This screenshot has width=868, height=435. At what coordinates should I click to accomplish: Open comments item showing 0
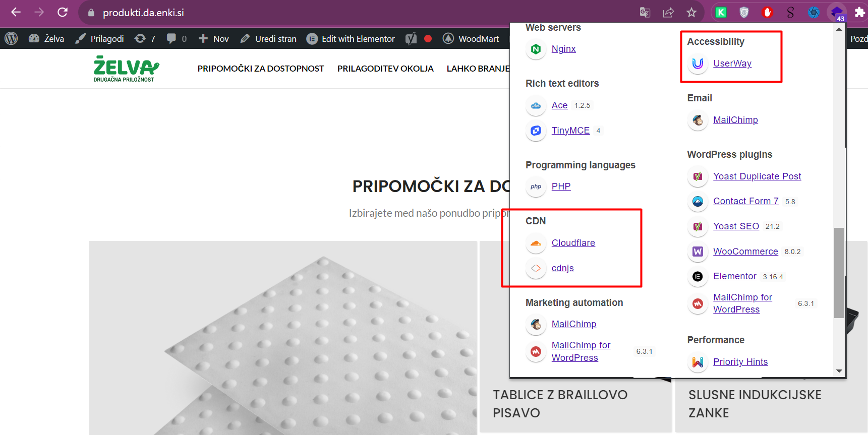(177, 38)
